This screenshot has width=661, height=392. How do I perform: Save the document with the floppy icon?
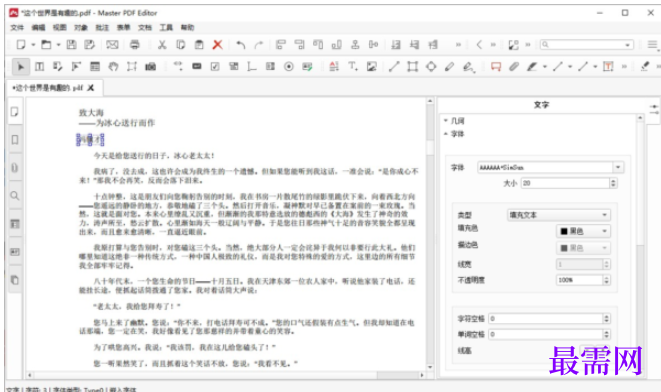pyautogui.click(x=71, y=45)
